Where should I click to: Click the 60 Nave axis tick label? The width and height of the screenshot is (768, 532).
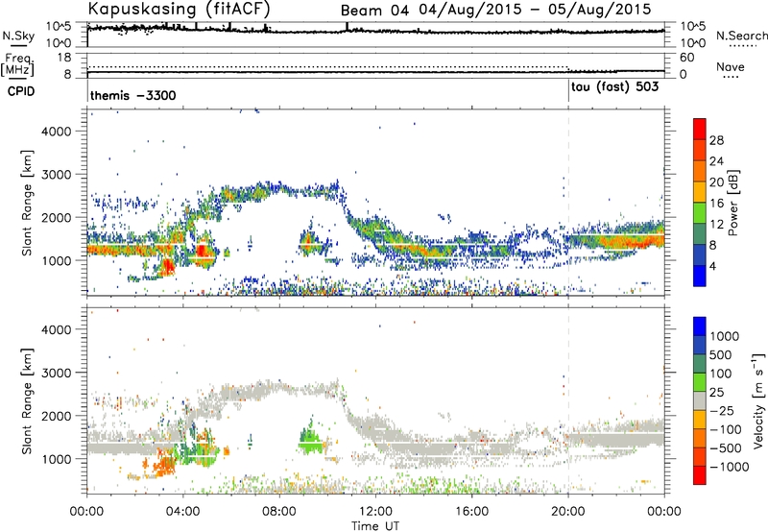click(x=686, y=58)
